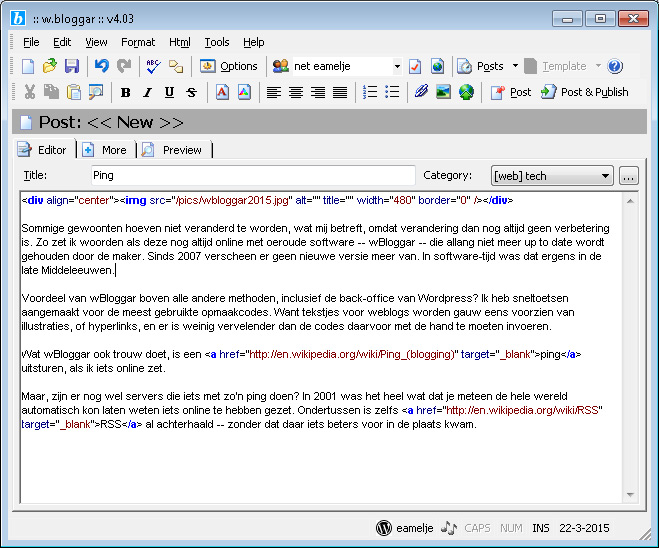Cut selection with the scissors icon

[29, 92]
